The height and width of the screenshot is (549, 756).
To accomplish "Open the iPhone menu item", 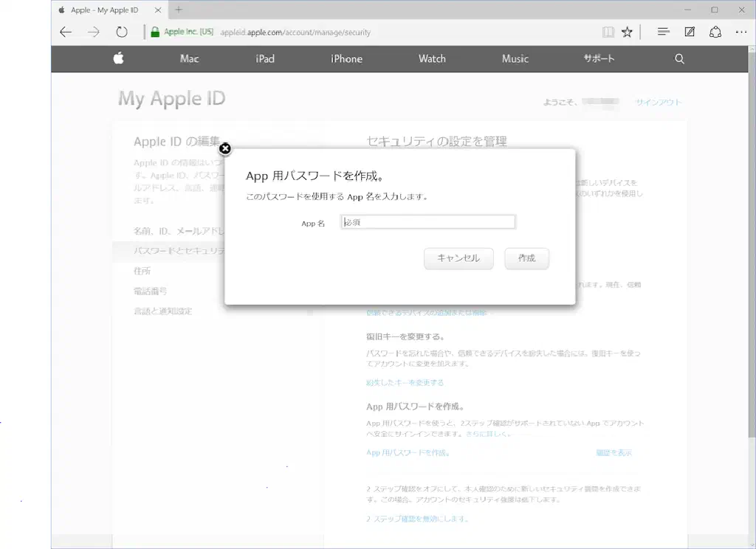I will [x=346, y=59].
